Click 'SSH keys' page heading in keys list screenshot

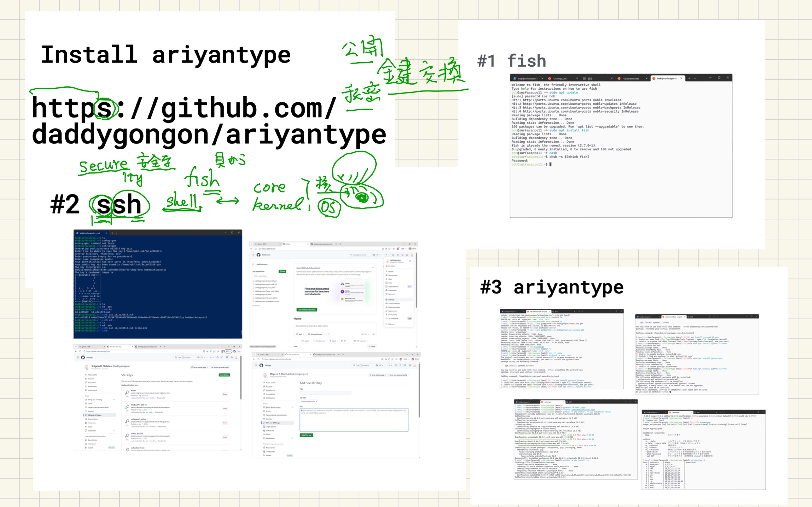127,375
